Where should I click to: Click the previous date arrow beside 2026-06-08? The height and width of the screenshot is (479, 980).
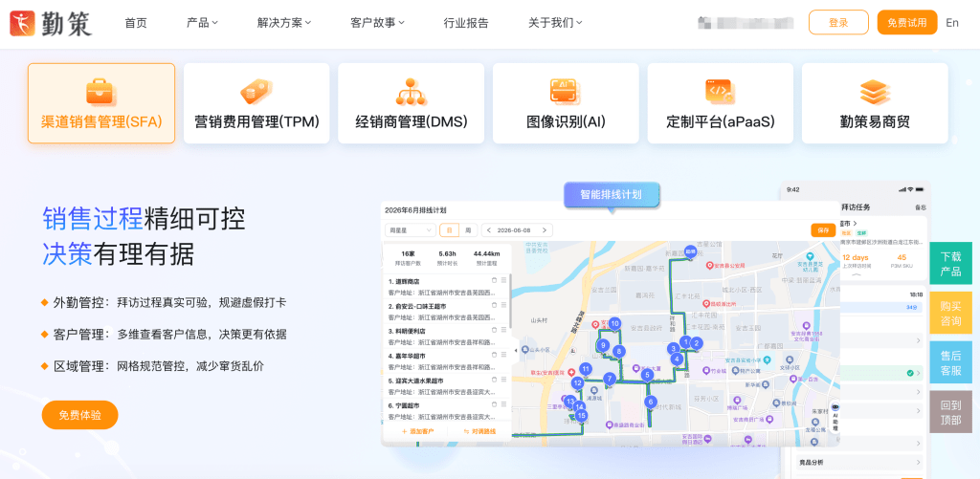[x=489, y=229]
